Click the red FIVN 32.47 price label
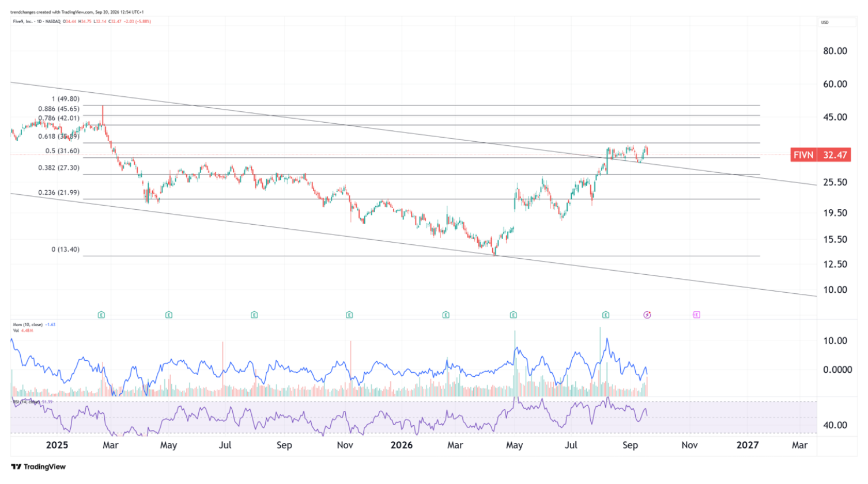The height and width of the screenshot is (484, 868). point(820,155)
